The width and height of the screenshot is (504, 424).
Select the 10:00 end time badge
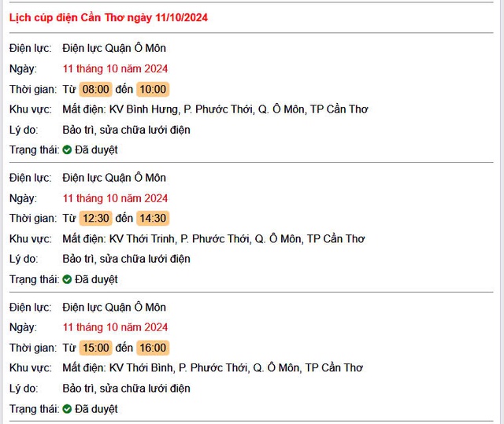pos(153,89)
